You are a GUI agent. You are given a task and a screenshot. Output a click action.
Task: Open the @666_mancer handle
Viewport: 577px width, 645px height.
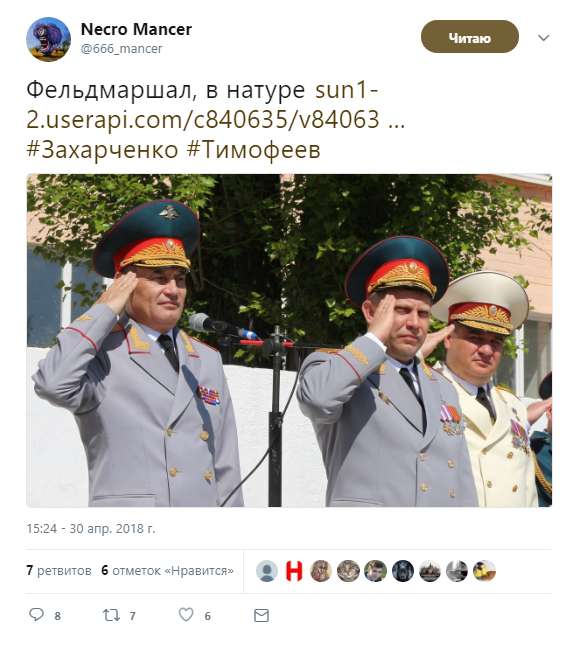point(121,49)
